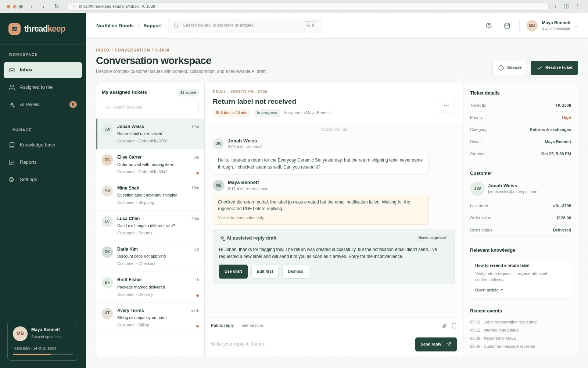Open AI review in sidebar

tap(43, 105)
